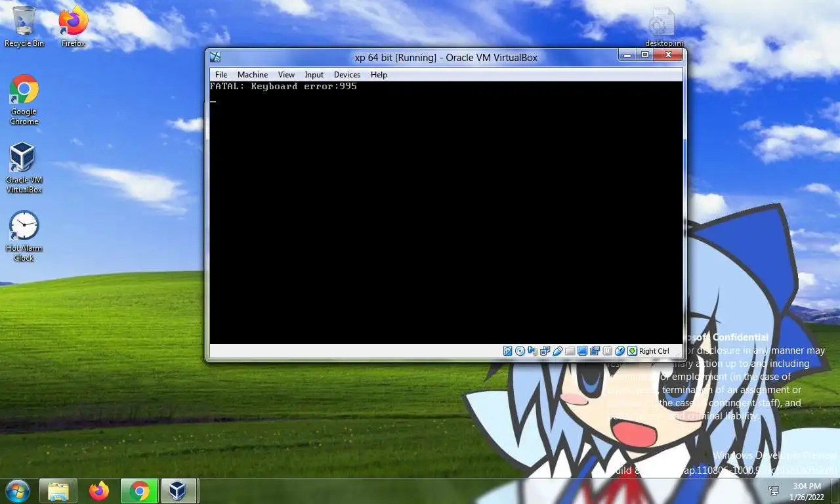
Task: Open File Explorer from the taskbar
Action: (x=58, y=491)
